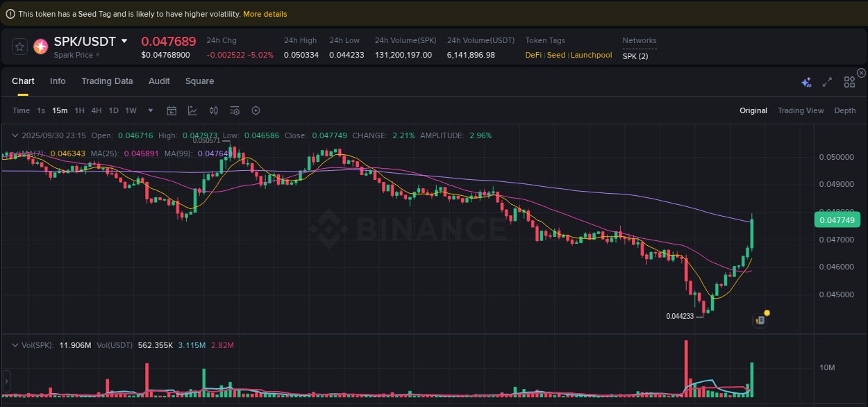The height and width of the screenshot is (407, 868).
Task: Open the layout grid icon near the close button
Action: (849, 81)
